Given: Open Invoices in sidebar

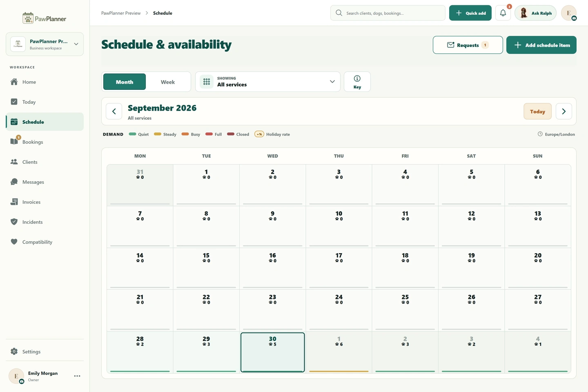Looking at the screenshot, I should [45, 202].
